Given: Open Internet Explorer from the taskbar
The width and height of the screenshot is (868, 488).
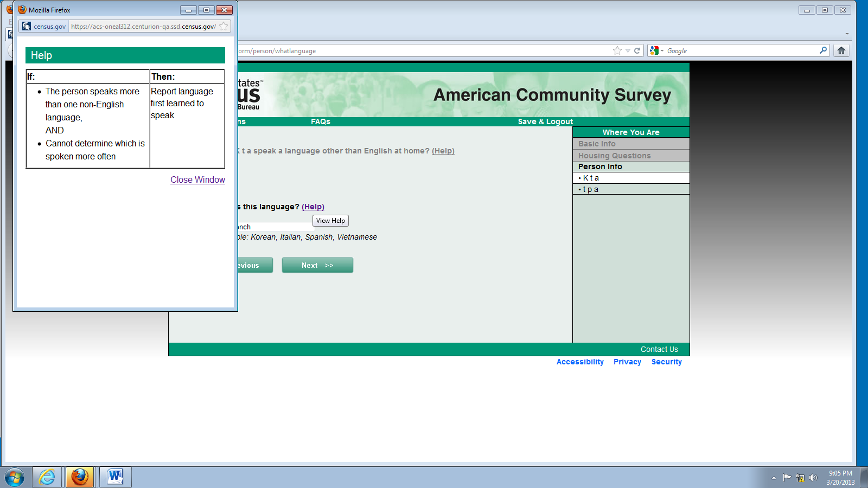Looking at the screenshot, I should coord(47,477).
